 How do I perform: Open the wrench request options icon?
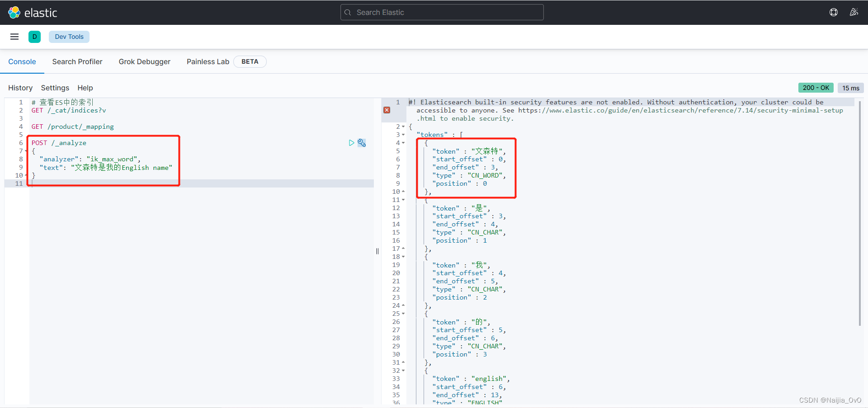coord(362,143)
